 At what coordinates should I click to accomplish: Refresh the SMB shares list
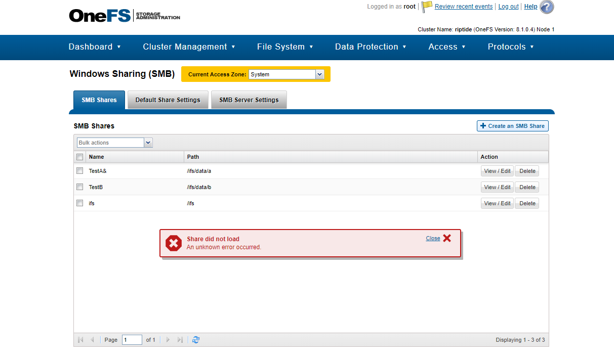pyautogui.click(x=196, y=339)
